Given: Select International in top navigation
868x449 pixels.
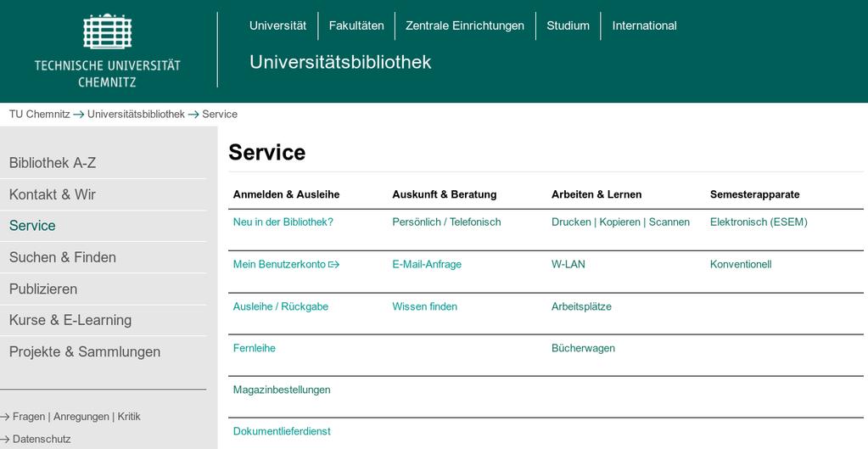Looking at the screenshot, I should click(644, 25).
